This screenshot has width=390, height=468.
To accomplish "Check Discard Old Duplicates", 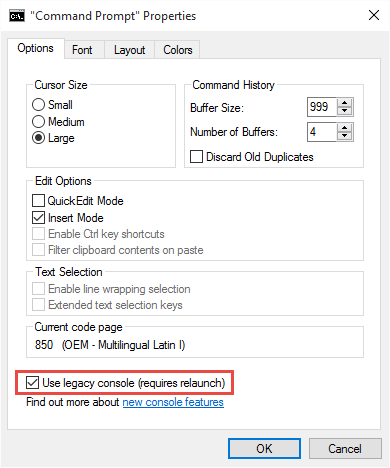I will coord(196,157).
